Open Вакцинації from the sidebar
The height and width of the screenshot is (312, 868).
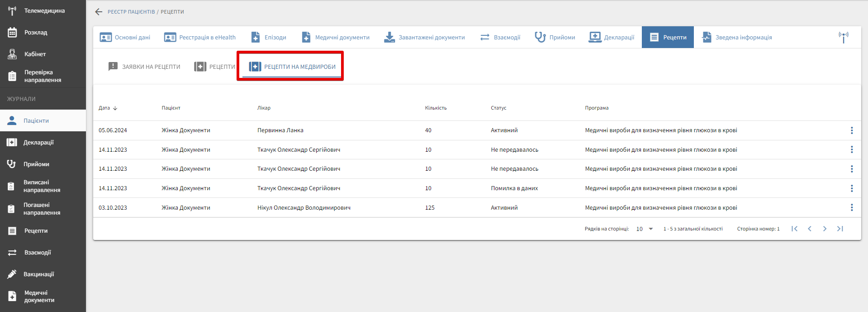38,274
